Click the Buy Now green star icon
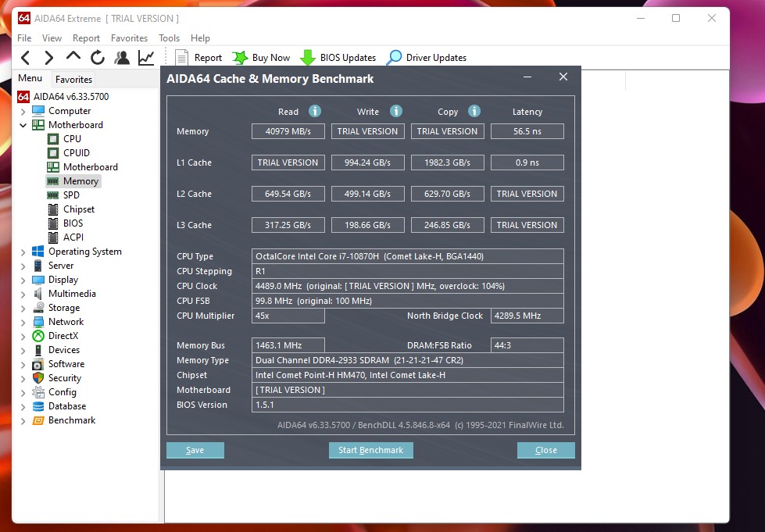Viewport: 765px width, 532px height. tap(240, 58)
